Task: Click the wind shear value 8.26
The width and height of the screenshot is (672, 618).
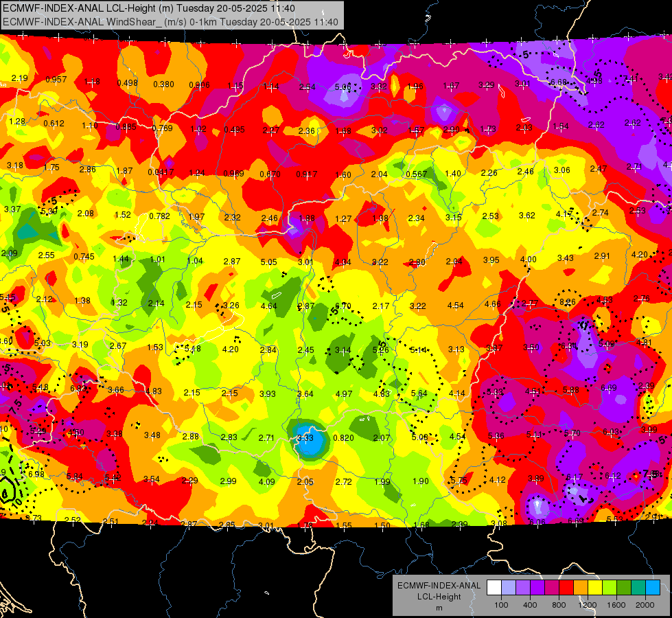Action: 568,302
